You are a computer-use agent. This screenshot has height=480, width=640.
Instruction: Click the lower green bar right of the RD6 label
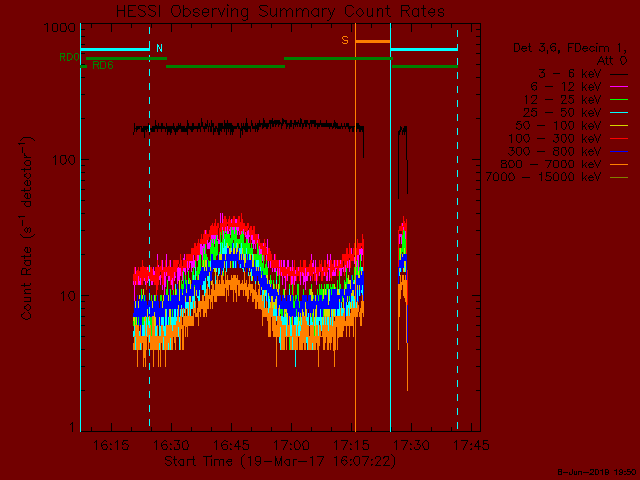click(x=225, y=66)
